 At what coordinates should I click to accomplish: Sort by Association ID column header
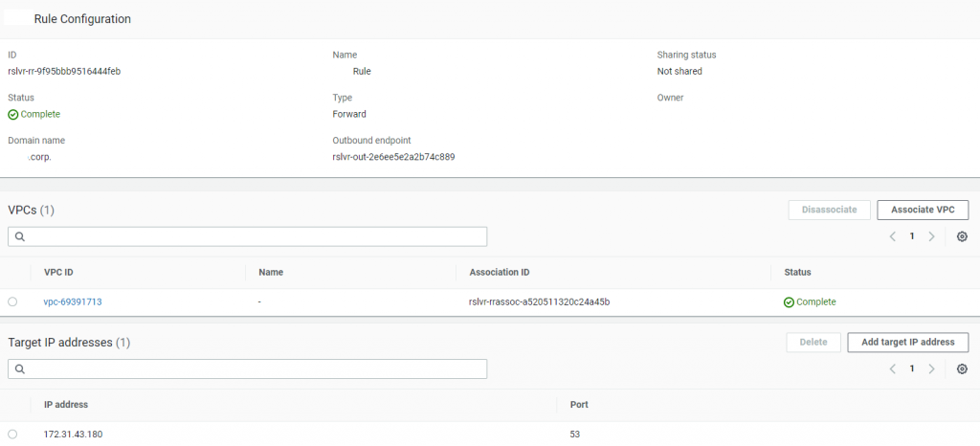tap(500, 272)
